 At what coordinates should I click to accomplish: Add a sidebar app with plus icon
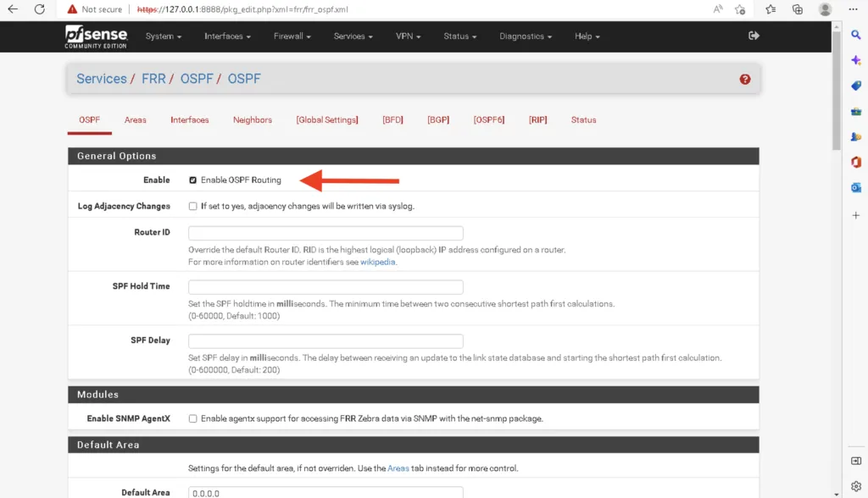tap(856, 215)
